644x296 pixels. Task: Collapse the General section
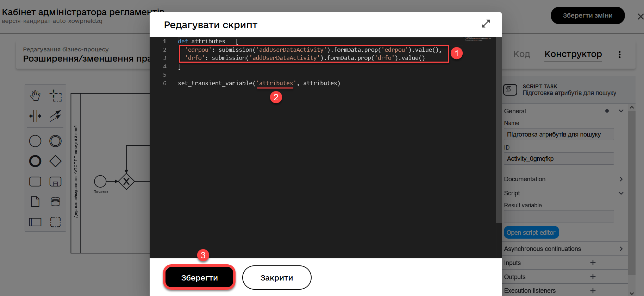click(x=621, y=111)
